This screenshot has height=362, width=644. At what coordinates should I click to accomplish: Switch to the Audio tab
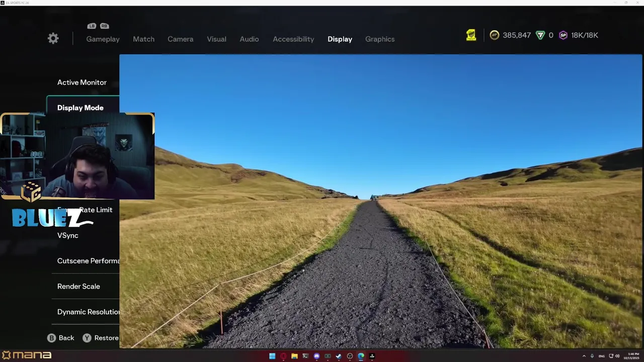(x=249, y=39)
